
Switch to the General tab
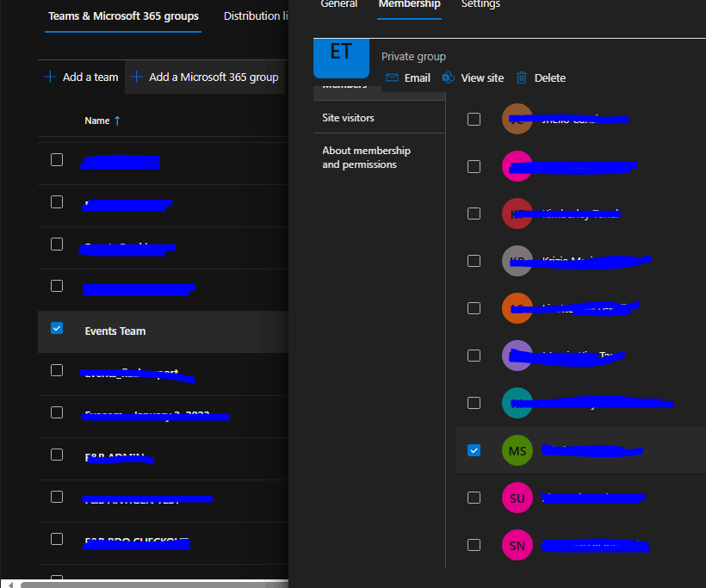338,4
